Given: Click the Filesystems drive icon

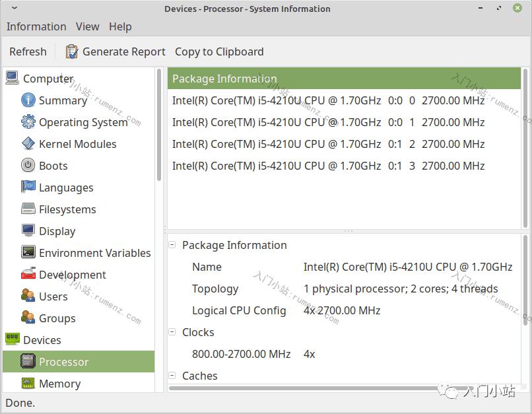Looking at the screenshot, I should point(28,209).
